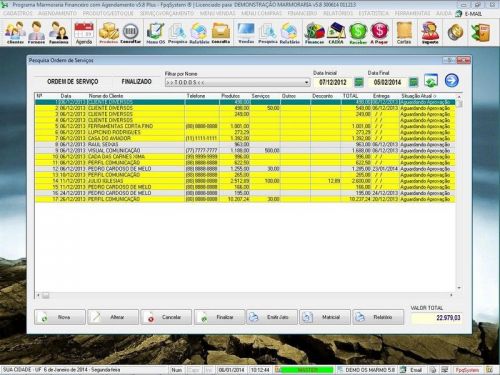Screen dimensions: 500x375
Task: Click the Data Inicial date field
Action: [x=333, y=82]
